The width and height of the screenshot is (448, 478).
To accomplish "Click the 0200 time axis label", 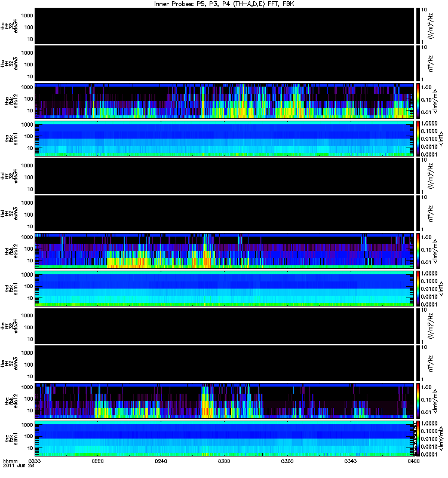I will [x=35, y=461].
